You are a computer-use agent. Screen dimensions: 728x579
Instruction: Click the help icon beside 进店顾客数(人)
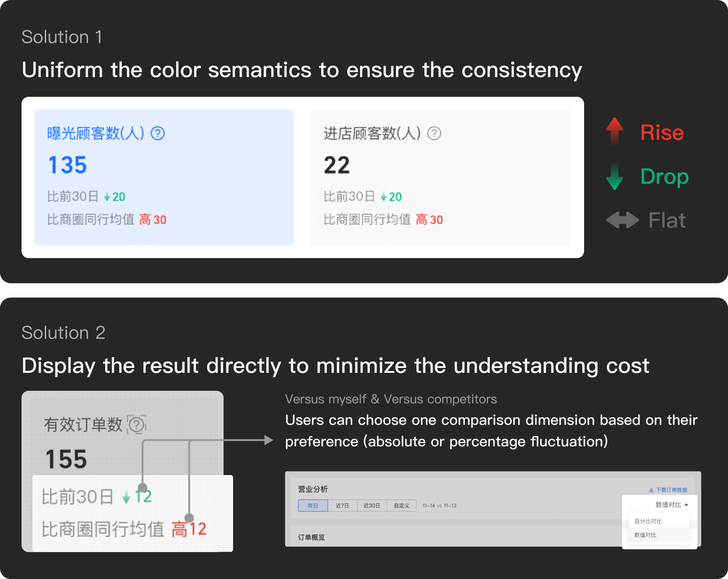point(434,133)
